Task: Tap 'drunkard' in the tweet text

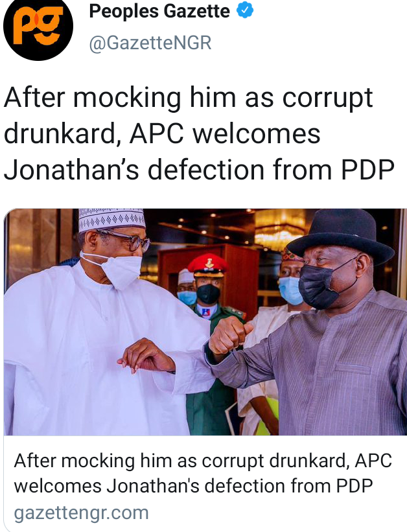Action: [x=60, y=133]
